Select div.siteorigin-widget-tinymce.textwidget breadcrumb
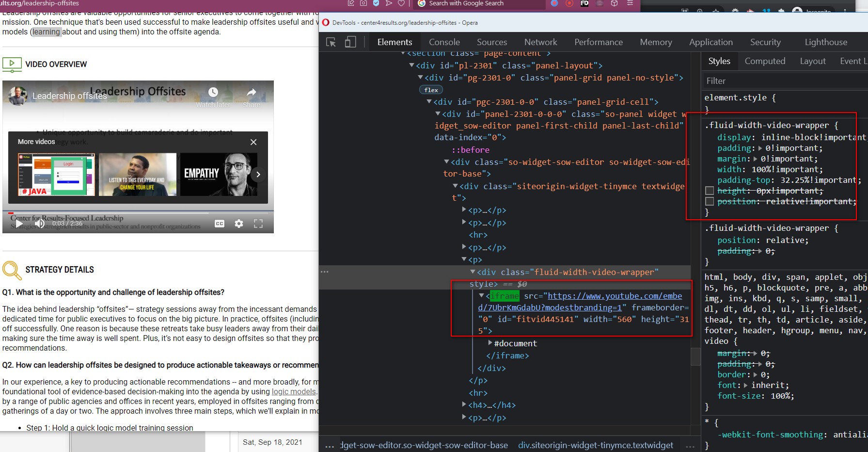 [x=596, y=445]
